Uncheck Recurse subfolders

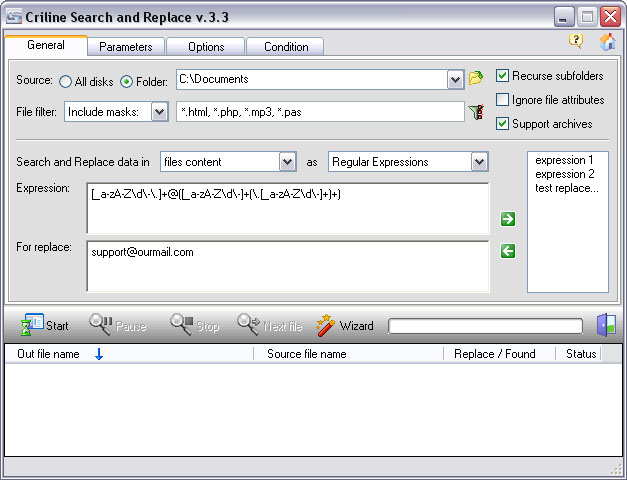click(502, 76)
